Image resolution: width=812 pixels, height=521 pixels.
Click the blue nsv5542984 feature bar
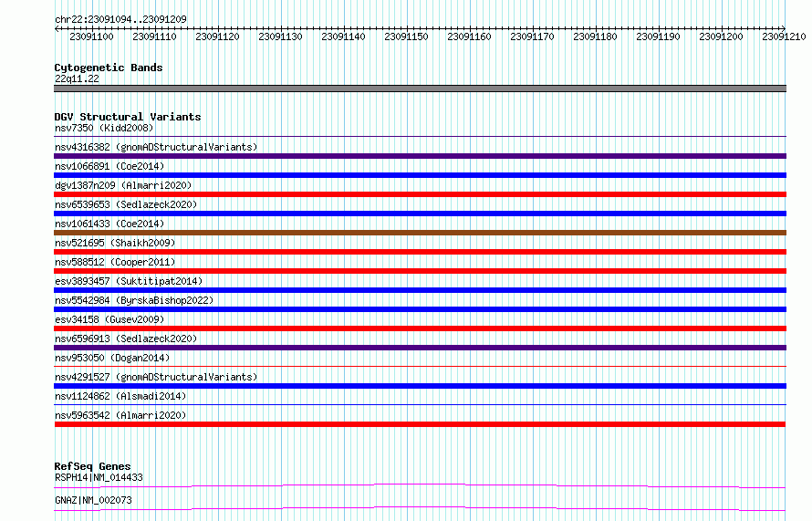pos(420,309)
